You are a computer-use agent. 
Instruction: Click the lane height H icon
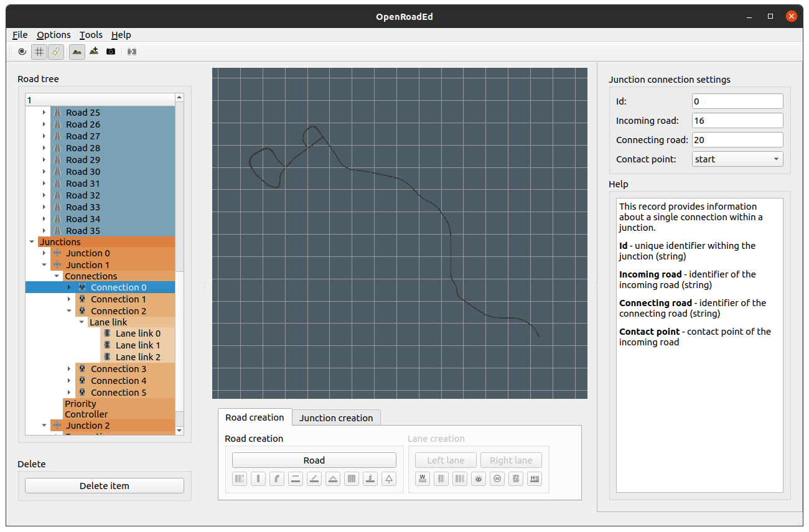coord(535,478)
